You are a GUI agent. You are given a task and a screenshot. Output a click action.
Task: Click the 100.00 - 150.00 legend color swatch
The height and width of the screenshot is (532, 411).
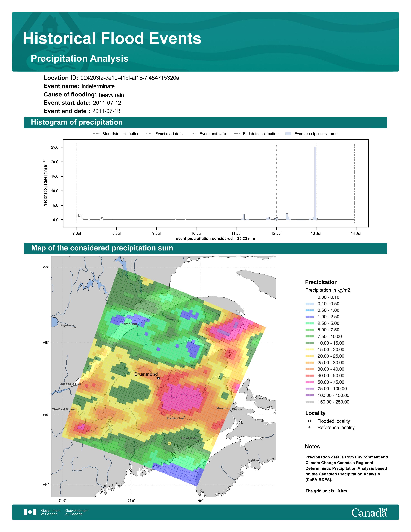(309, 395)
